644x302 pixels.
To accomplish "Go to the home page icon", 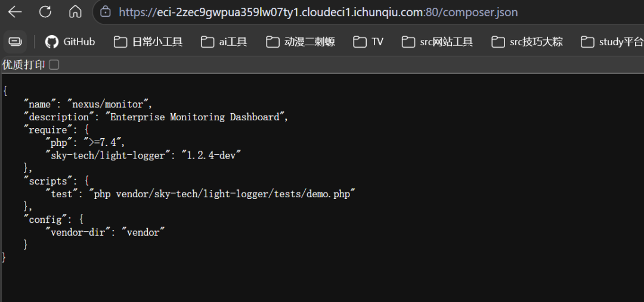I will (75, 11).
